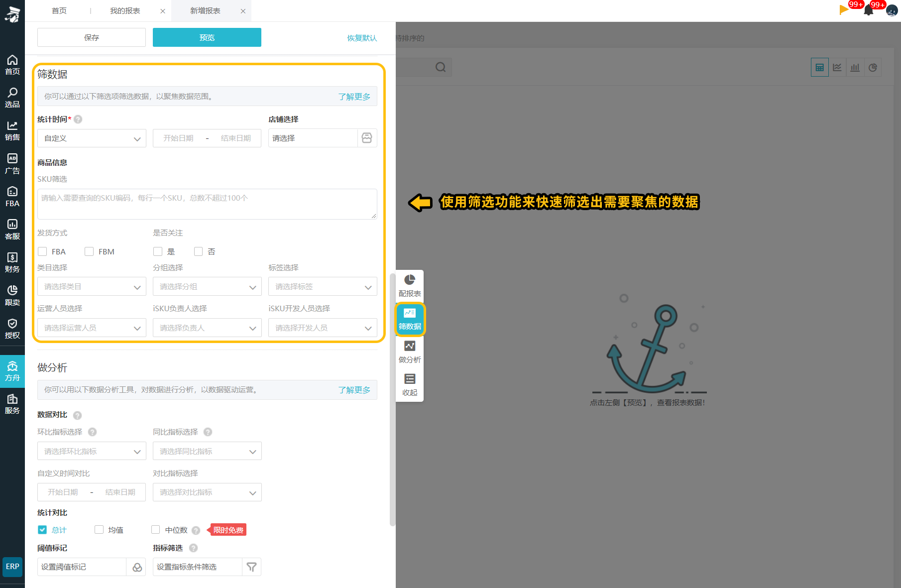Image resolution: width=901 pixels, height=588 pixels.
Task: Open the 请选择分组 dropdown
Action: tap(207, 287)
